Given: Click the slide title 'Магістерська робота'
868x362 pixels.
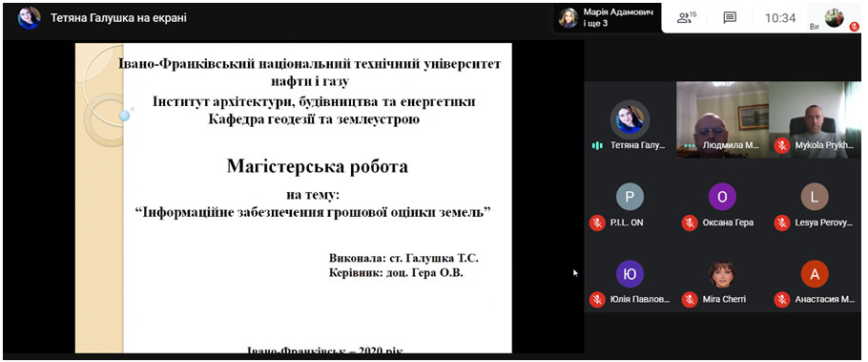Looking at the screenshot, I should [318, 166].
